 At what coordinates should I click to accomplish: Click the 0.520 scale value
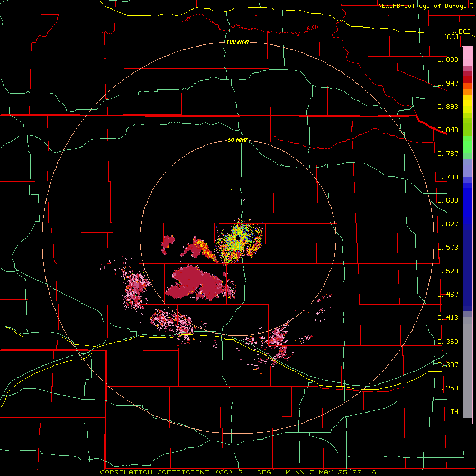[448, 271]
